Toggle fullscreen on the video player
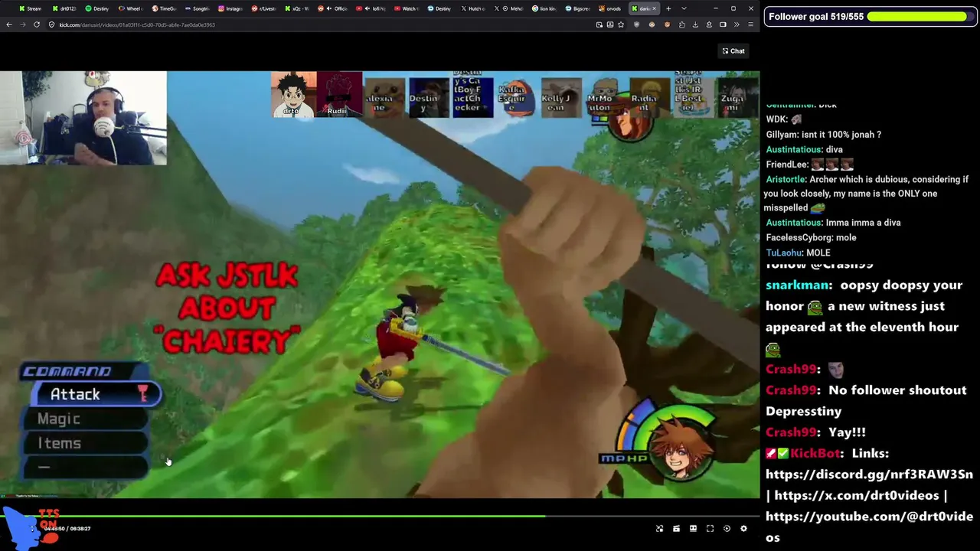 point(710,529)
